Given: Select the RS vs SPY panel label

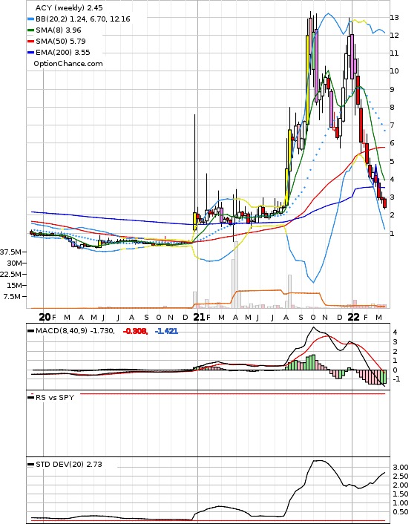Looking at the screenshot, I should pos(55,397).
